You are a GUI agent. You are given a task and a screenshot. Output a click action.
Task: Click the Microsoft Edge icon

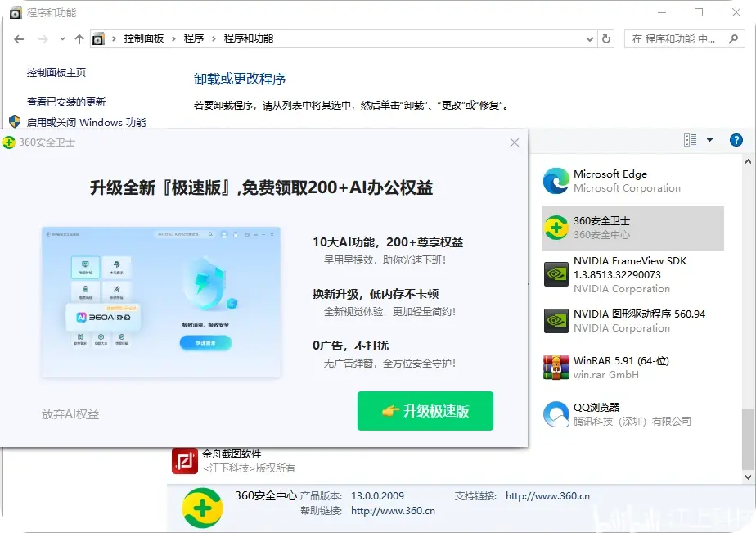tap(556, 181)
